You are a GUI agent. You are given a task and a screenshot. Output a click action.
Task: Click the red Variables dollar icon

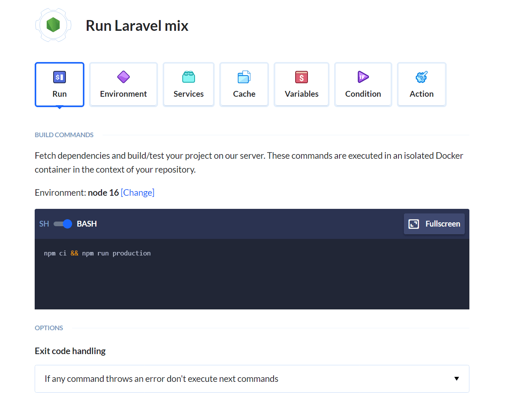tap(301, 77)
